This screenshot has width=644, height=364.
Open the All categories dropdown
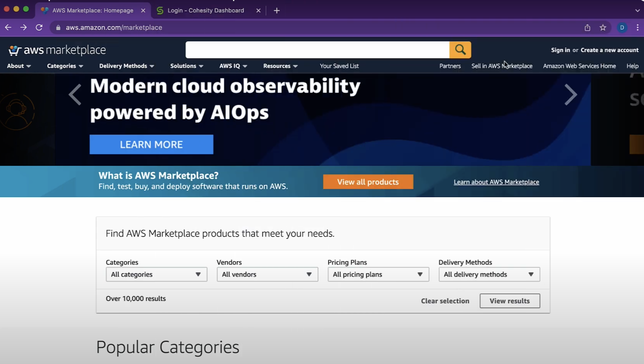[x=156, y=274]
